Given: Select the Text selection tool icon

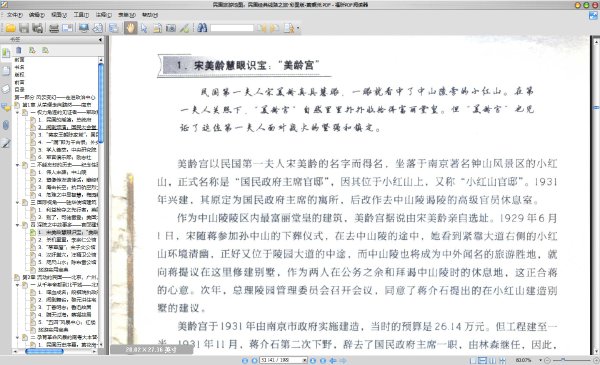Looking at the screenshot, I should coord(157,28).
